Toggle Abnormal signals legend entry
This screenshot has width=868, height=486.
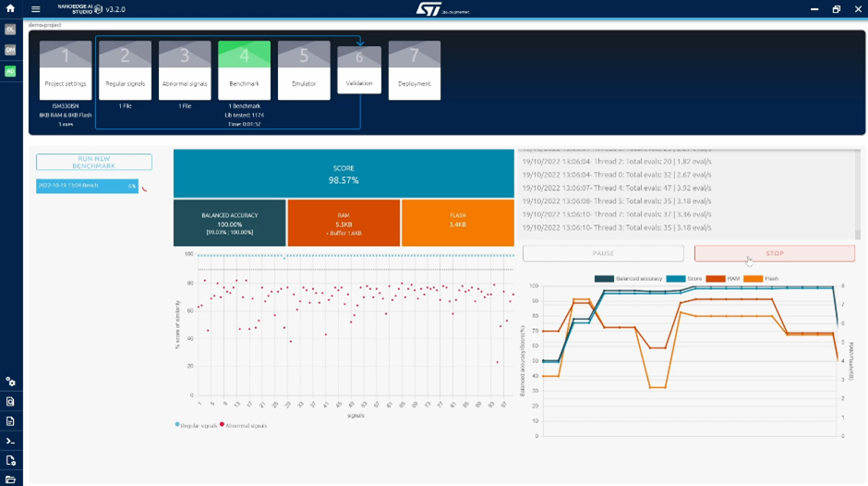(x=244, y=426)
